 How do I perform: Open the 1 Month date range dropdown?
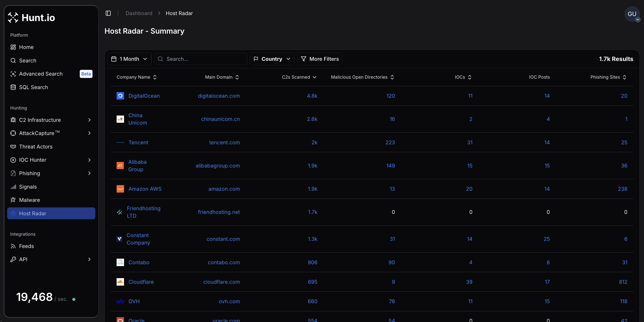[x=130, y=59]
